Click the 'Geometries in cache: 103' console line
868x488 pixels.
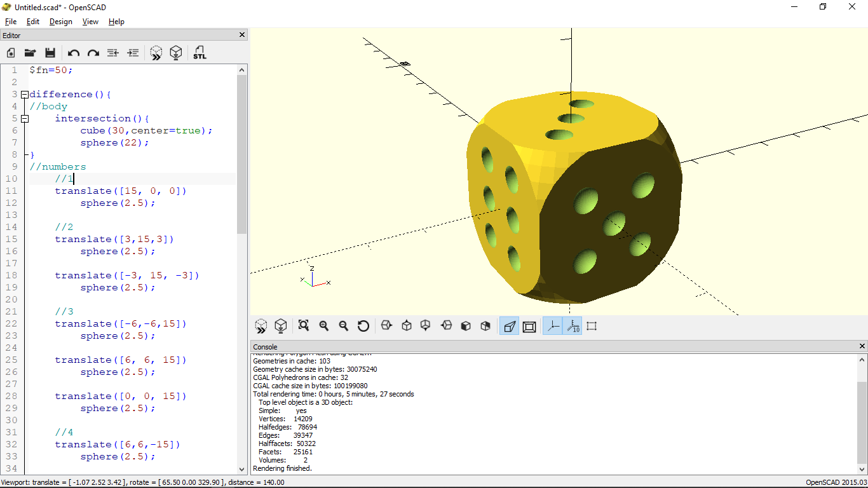click(x=292, y=361)
